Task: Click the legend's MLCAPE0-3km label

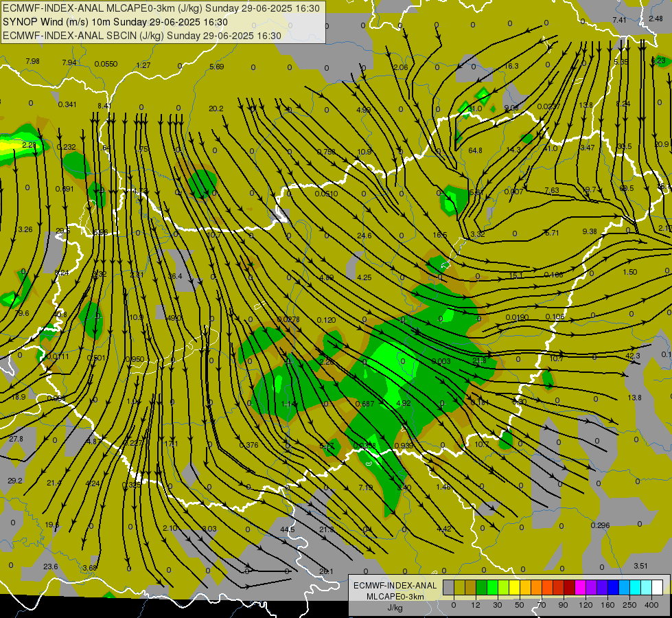Action: coord(395,597)
